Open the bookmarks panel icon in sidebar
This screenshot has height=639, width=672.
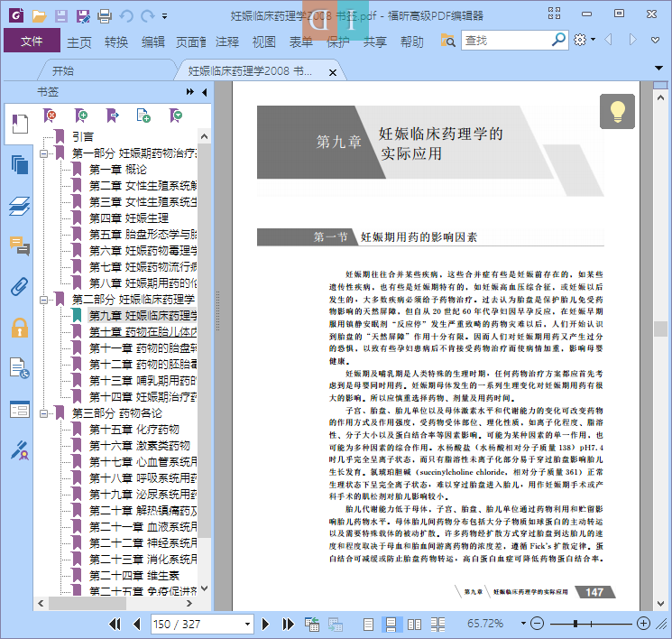pyautogui.click(x=20, y=124)
